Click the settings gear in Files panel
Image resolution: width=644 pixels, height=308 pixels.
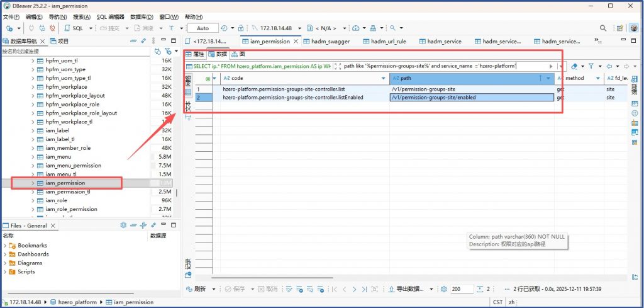(x=123, y=225)
